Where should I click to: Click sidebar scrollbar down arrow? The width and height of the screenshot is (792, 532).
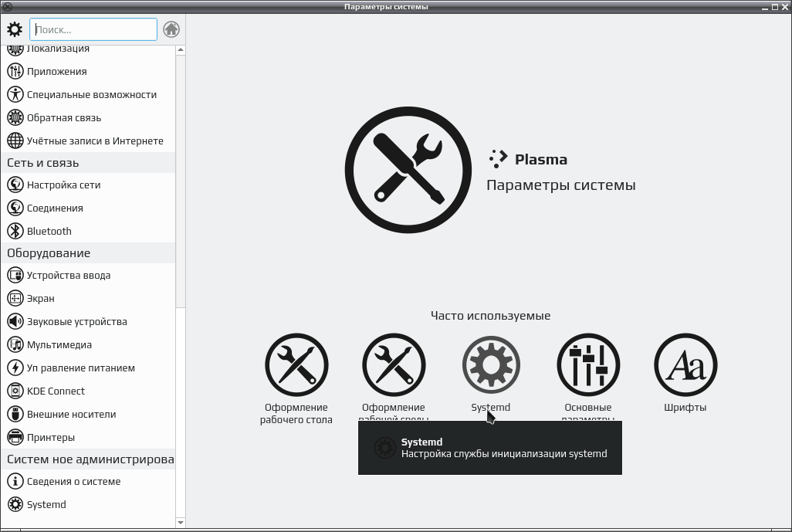coord(181,523)
